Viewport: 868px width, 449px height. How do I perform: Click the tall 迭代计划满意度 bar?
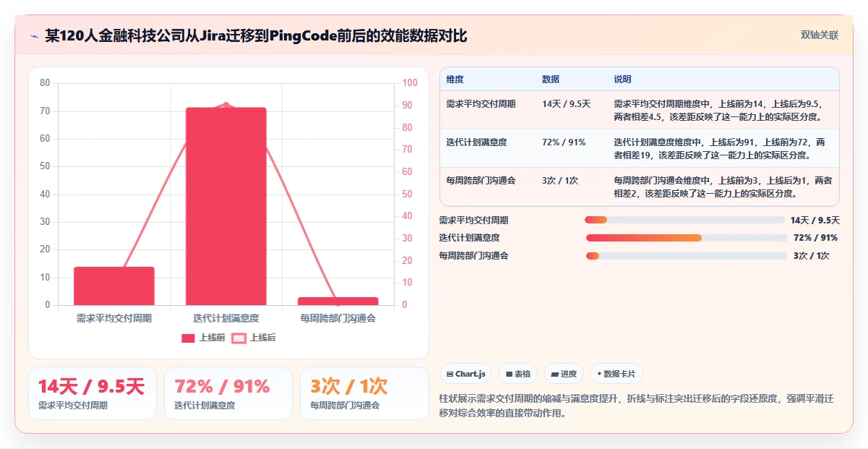pyautogui.click(x=226, y=206)
